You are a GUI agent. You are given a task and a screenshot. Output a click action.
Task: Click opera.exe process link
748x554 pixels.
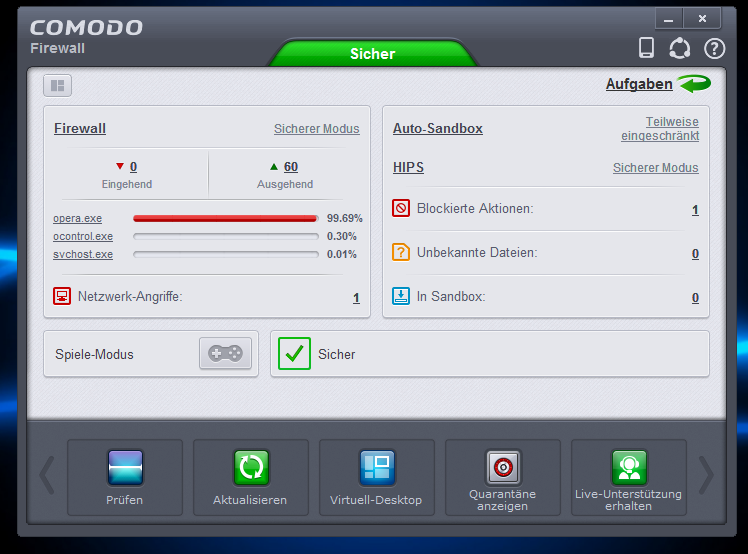coord(77,219)
